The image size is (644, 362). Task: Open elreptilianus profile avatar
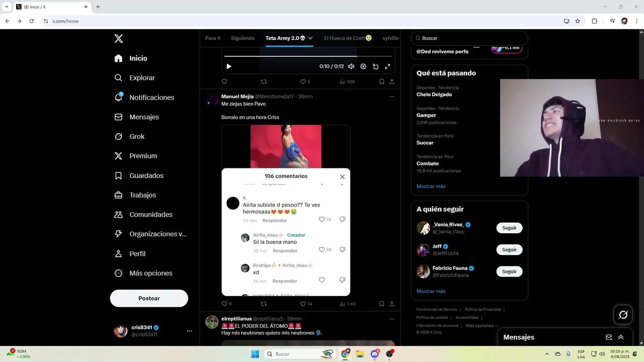coord(212,322)
